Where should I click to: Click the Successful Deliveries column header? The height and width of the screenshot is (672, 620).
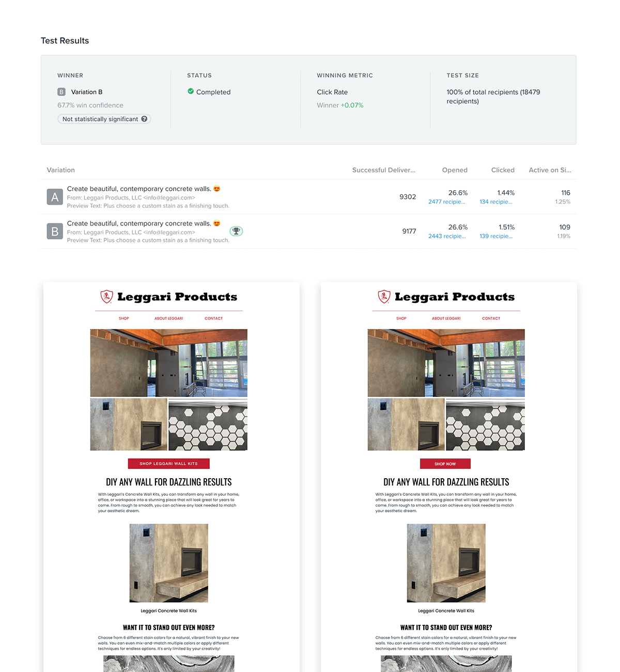tap(384, 170)
